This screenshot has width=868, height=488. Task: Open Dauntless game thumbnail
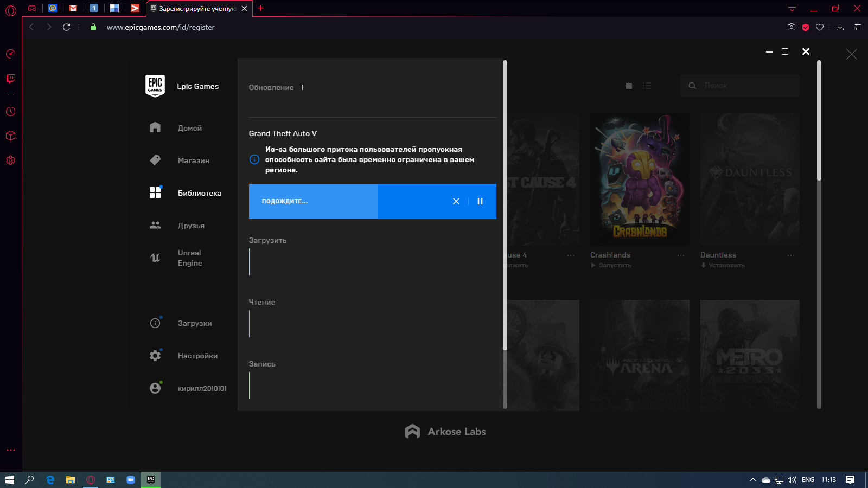pos(750,179)
